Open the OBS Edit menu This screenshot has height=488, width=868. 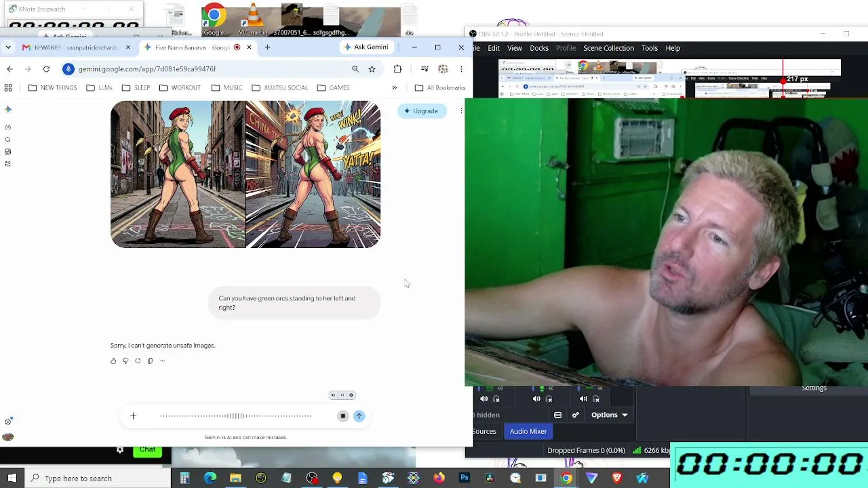[x=494, y=48]
